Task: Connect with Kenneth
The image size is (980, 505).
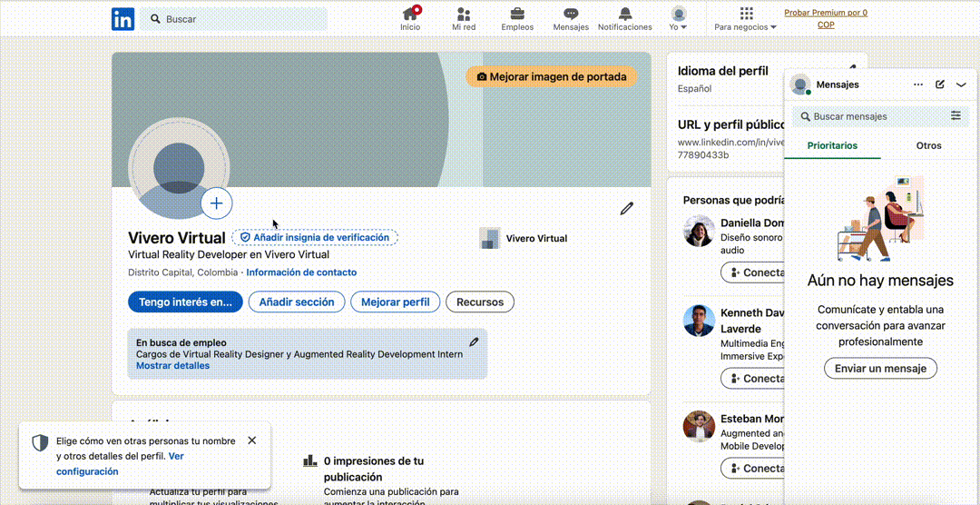Action: [x=752, y=379]
